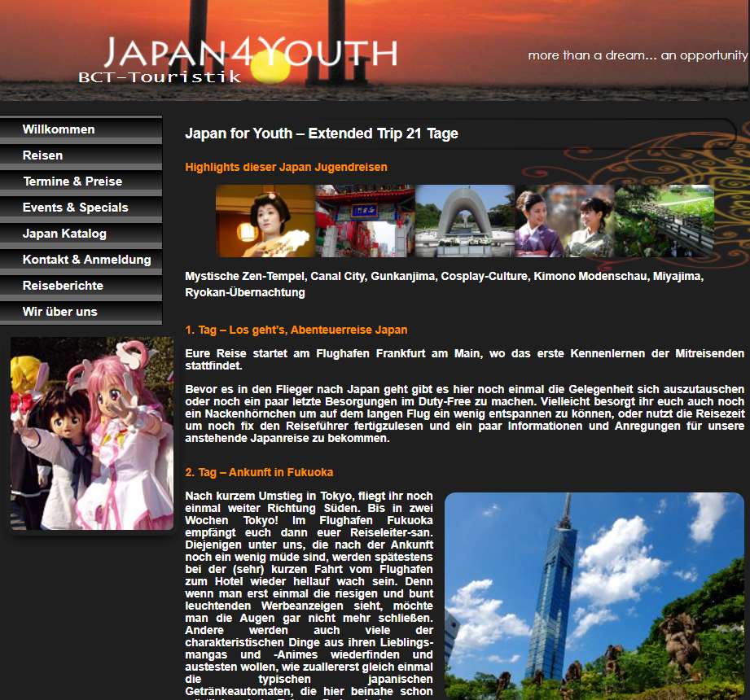Screen dimensions: 750x700
Task: Open the red Chinatown gate photo
Action: 365,221
